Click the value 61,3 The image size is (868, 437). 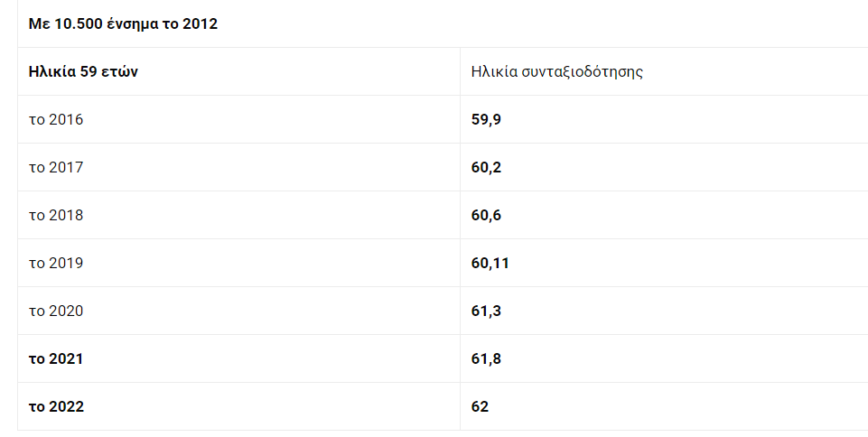[x=486, y=311]
